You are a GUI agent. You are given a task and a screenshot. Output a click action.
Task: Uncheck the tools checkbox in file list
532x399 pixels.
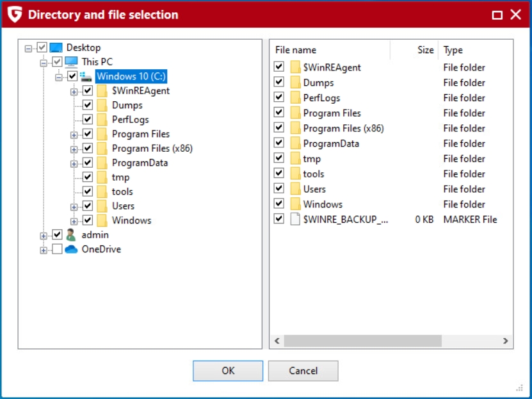click(279, 173)
